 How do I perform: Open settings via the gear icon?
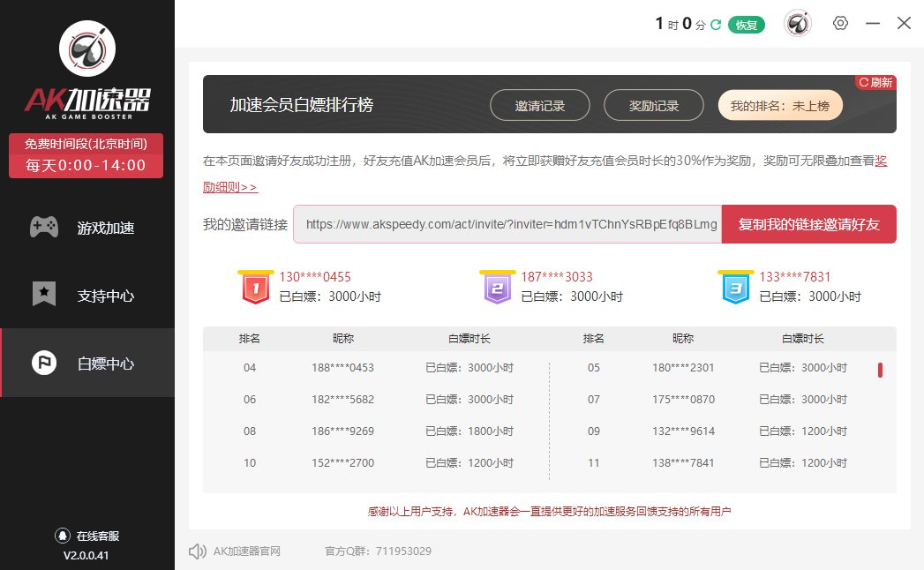(x=840, y=24)
